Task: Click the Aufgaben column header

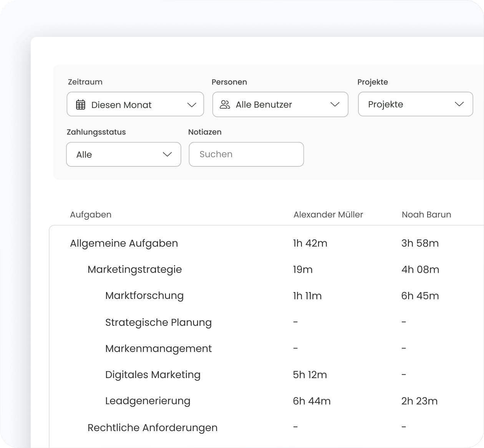Action: [x=91, y=214]
